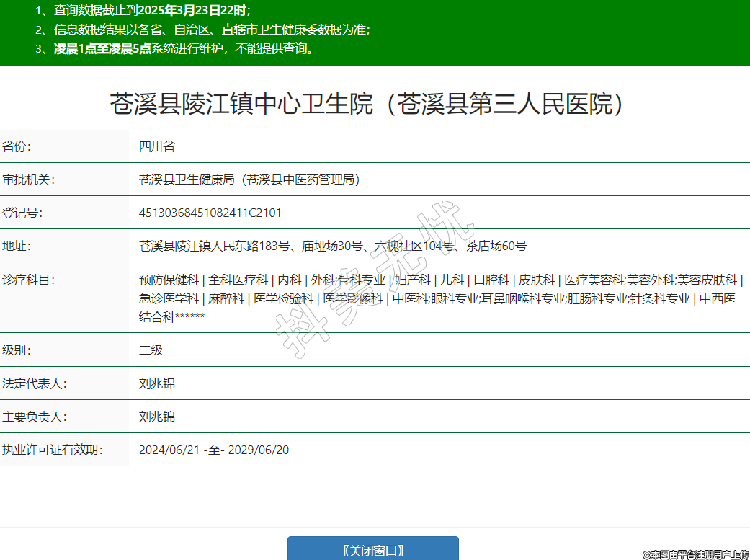
Task: Click the notice about 凌晨1点至凌晨5点 system maintenance
Action: click(x=184, y=49)
